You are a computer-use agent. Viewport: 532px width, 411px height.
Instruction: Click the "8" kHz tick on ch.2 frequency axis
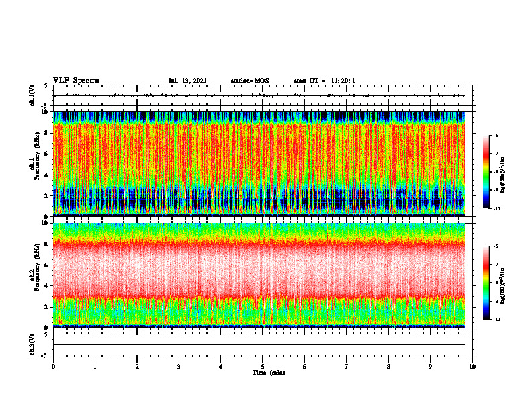(47, 244)
